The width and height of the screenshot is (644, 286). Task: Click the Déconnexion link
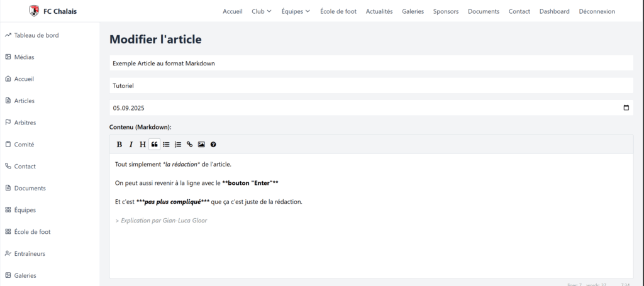pyautogui.click(x=597, y=11)
